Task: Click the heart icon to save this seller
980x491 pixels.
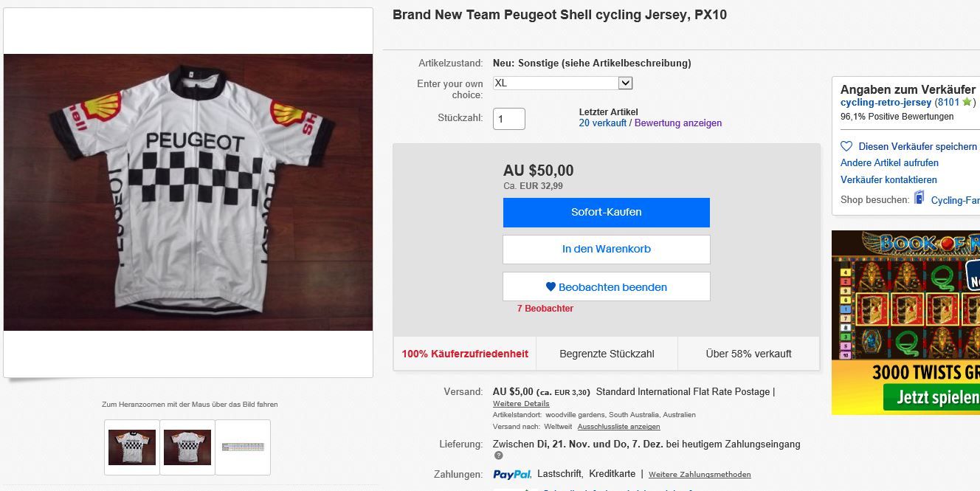Action: click(x=846, y=146)
